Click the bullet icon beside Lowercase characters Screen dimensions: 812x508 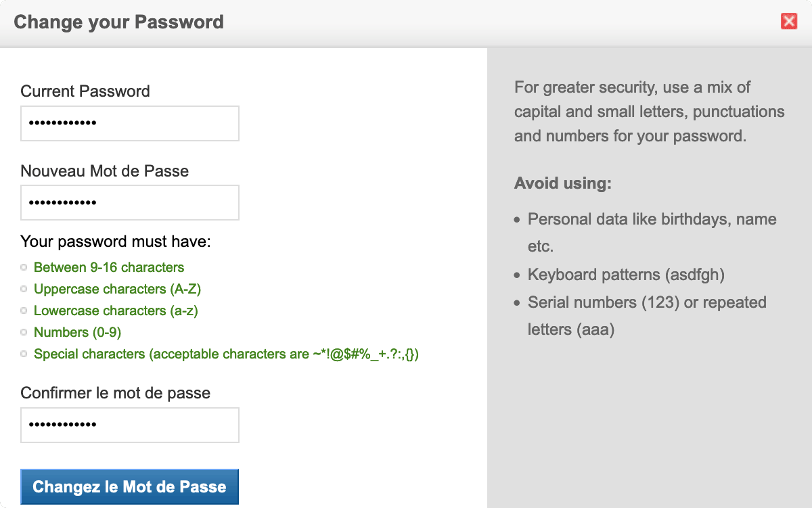tap(24, 311)
